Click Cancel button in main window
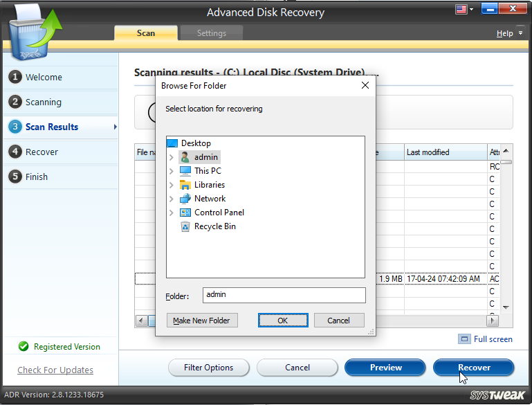 click(x=297, y=368)
